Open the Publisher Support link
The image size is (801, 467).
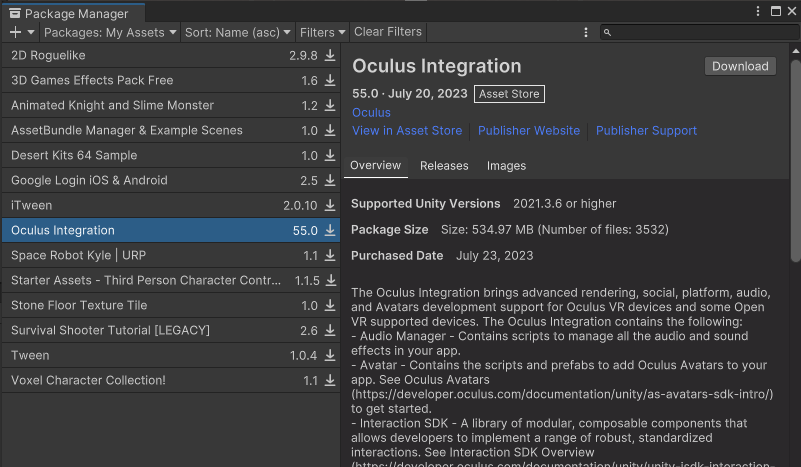646,131
